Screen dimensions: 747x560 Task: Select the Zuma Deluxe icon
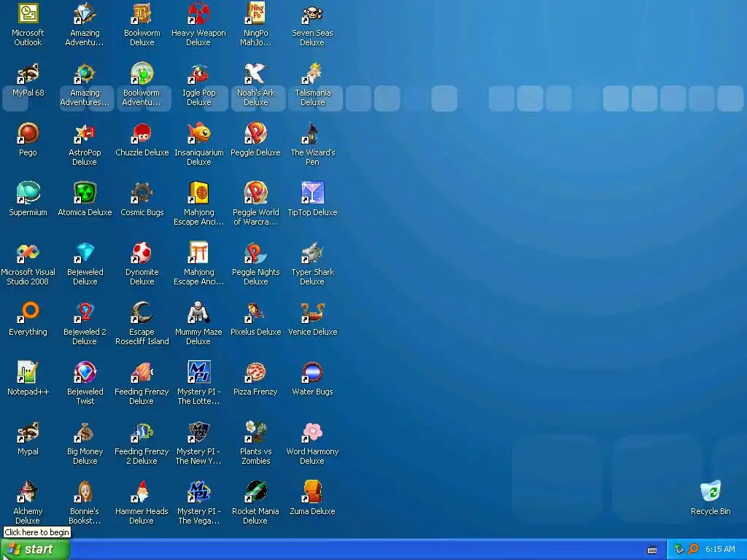(312, 491)
